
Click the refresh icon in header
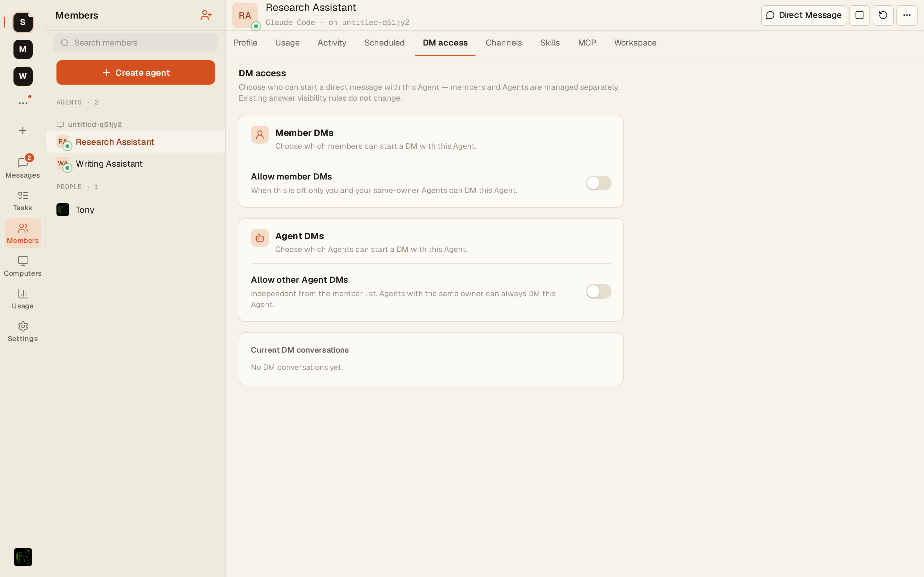[883, 15]
